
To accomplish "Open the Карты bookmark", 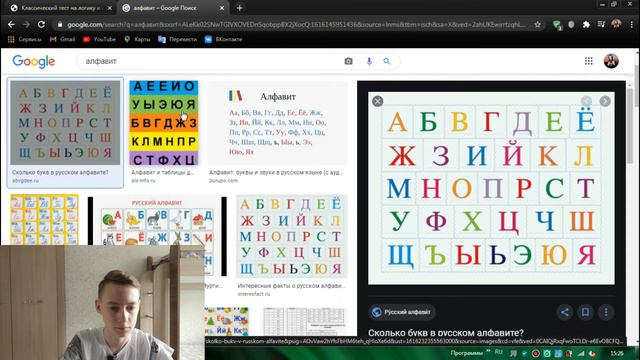I will point(138,39).
